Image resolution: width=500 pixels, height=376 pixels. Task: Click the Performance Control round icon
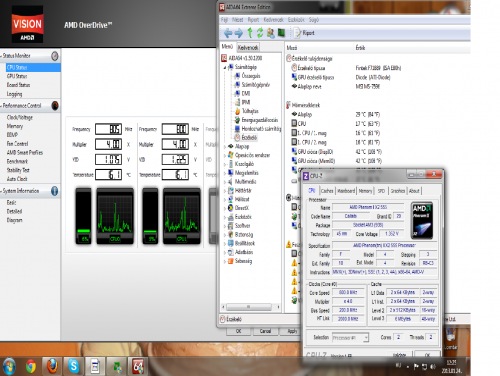click(x=55, y=106)
